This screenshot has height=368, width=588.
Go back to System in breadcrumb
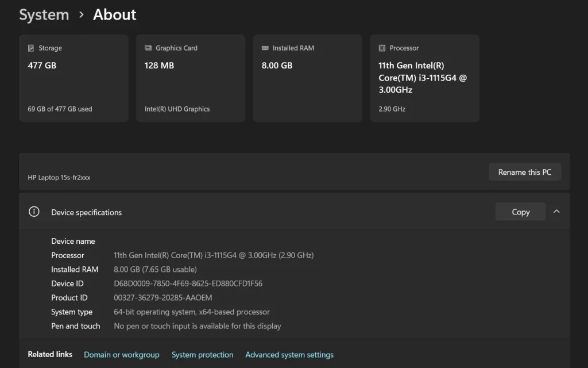(x=44, y=15)
